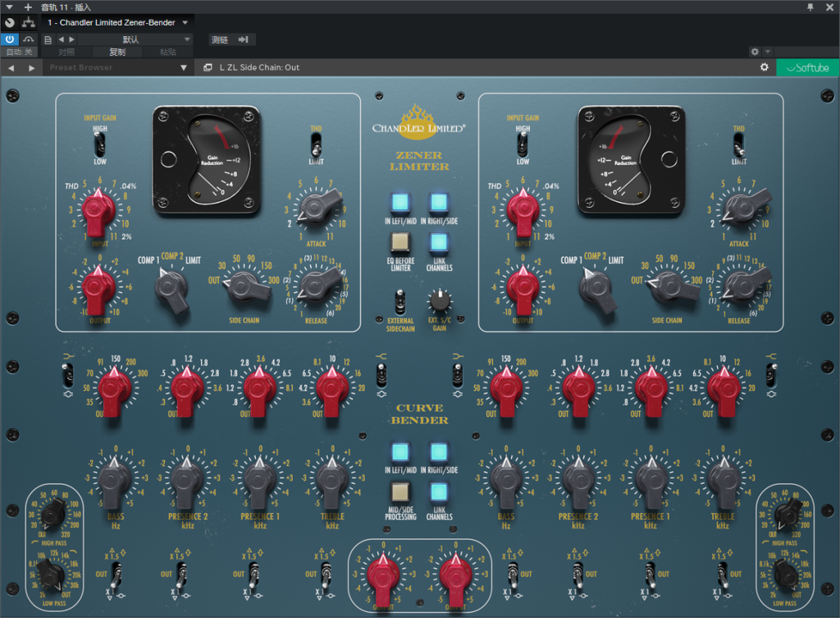Click the 粘贴 paste button
The width and height of the screenshot is (840, 618).
pos(167,52)
